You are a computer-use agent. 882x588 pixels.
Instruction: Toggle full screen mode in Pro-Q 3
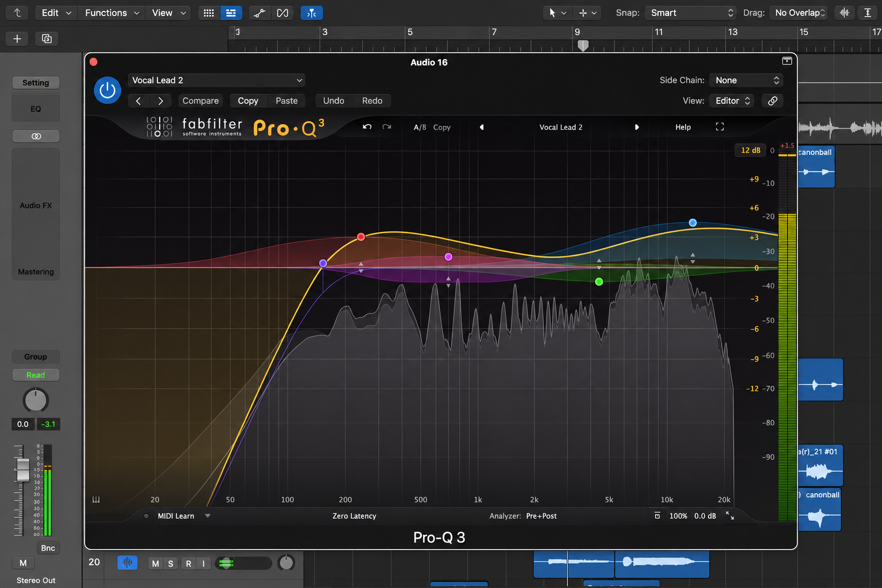(x=719, y=127)
